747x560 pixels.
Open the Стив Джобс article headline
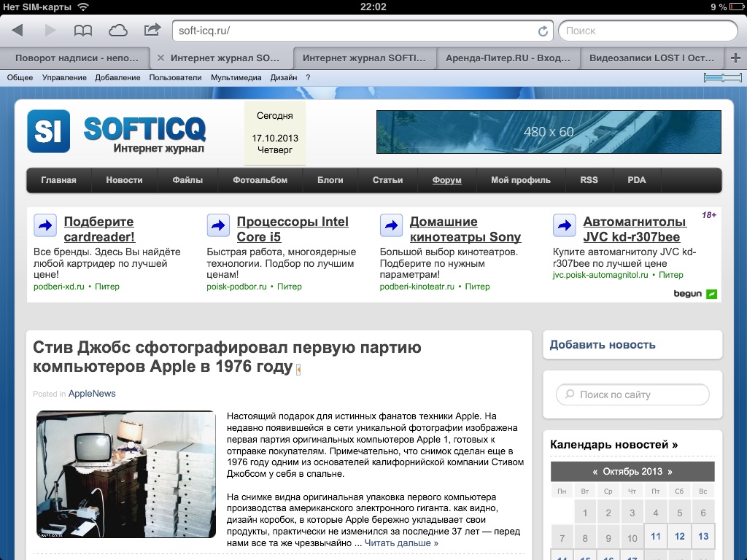point(228,357)
